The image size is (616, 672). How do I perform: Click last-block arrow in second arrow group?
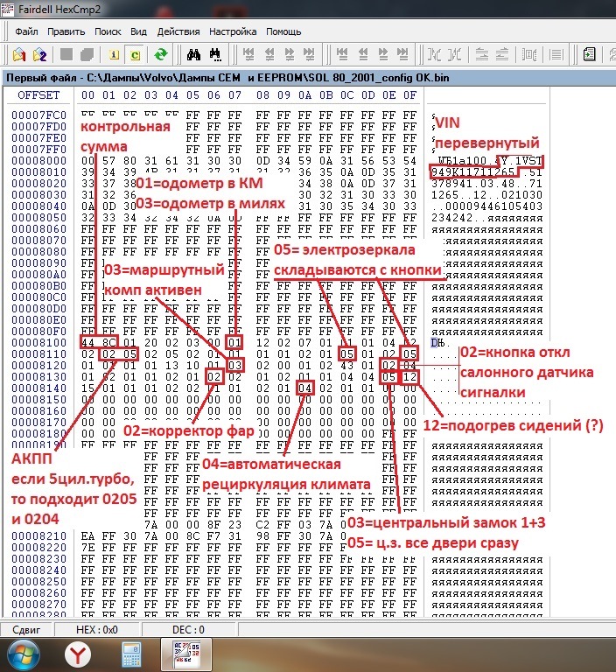pyautogui.click(x=402, y=55)
